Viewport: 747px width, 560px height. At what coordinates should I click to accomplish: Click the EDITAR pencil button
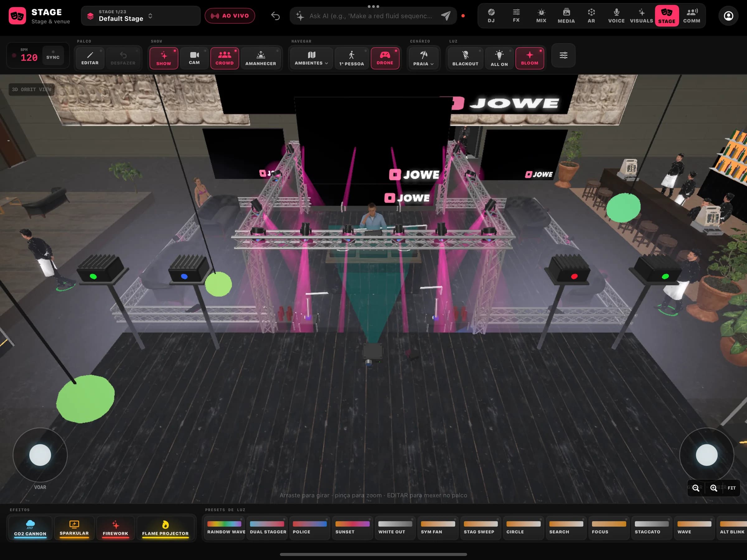tap(90, 58)
